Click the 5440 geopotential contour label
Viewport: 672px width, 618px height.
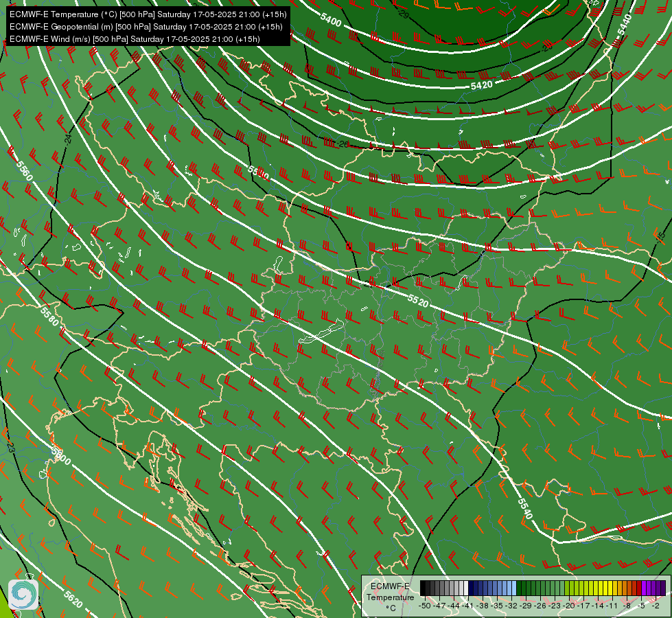pos(625,25)
